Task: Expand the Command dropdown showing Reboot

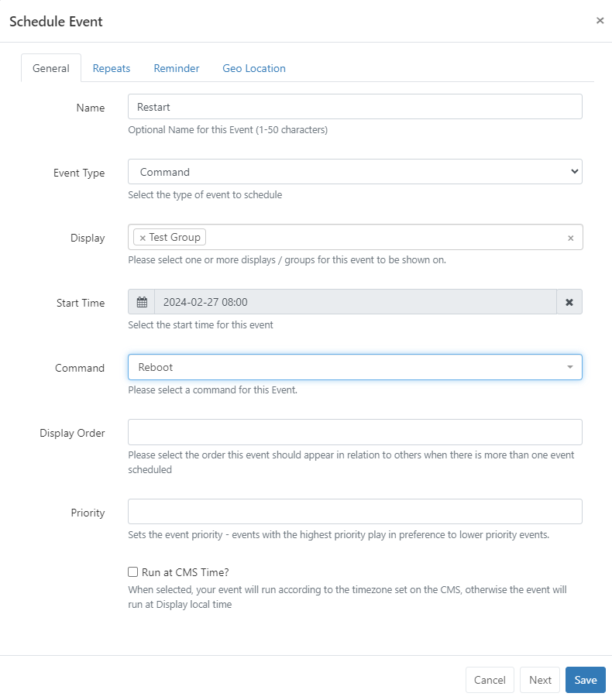Action: pyautogui.click(x=355, y=367)
